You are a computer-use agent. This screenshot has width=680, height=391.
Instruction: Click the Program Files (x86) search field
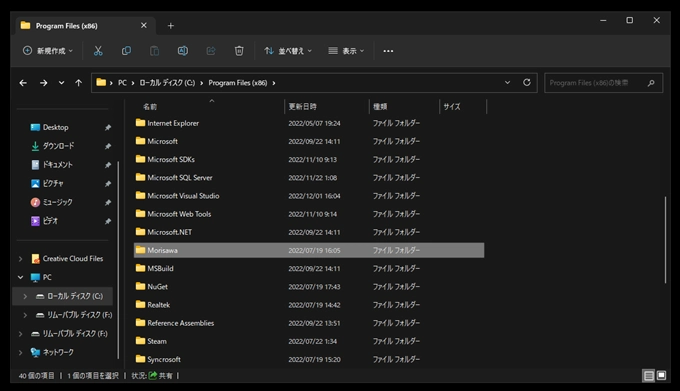click(x=603, y=83)
